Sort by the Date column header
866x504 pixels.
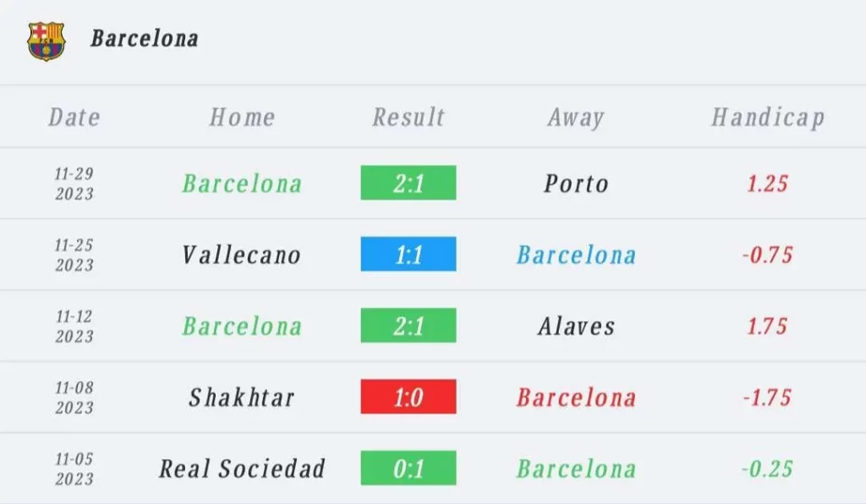click(74, 118)
